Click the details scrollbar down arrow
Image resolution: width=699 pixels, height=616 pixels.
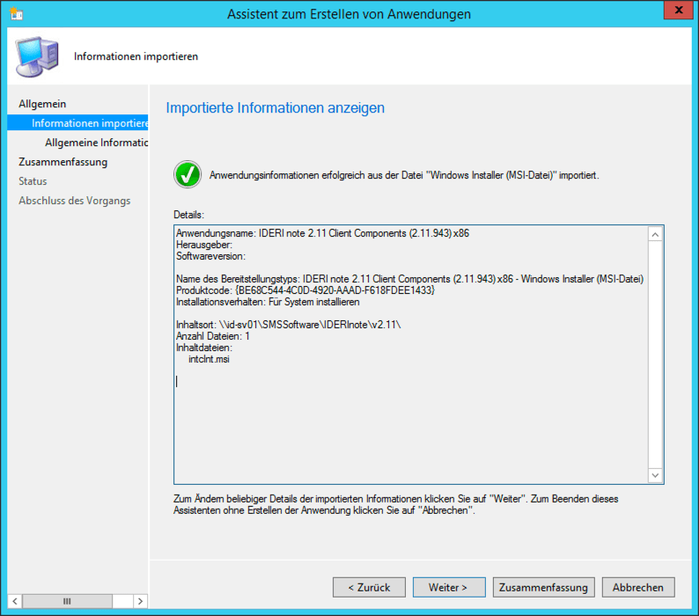[655, 475]
